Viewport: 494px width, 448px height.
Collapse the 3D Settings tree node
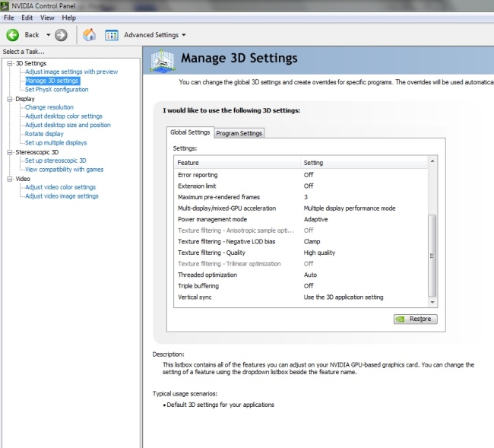click(x=10, y=63)
